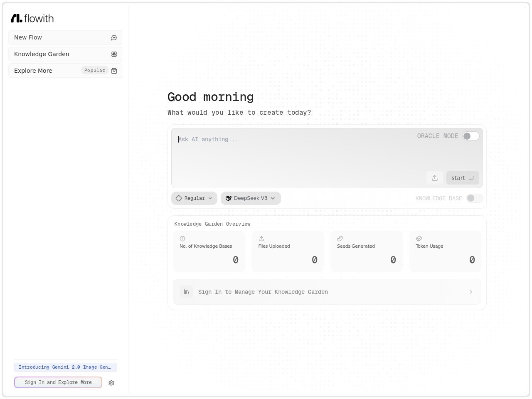Image resolution: width=532 pixels, height=399 pixels.
Task: Click the Knowledge Garden flower icon
Action: (x=114, y=54)
